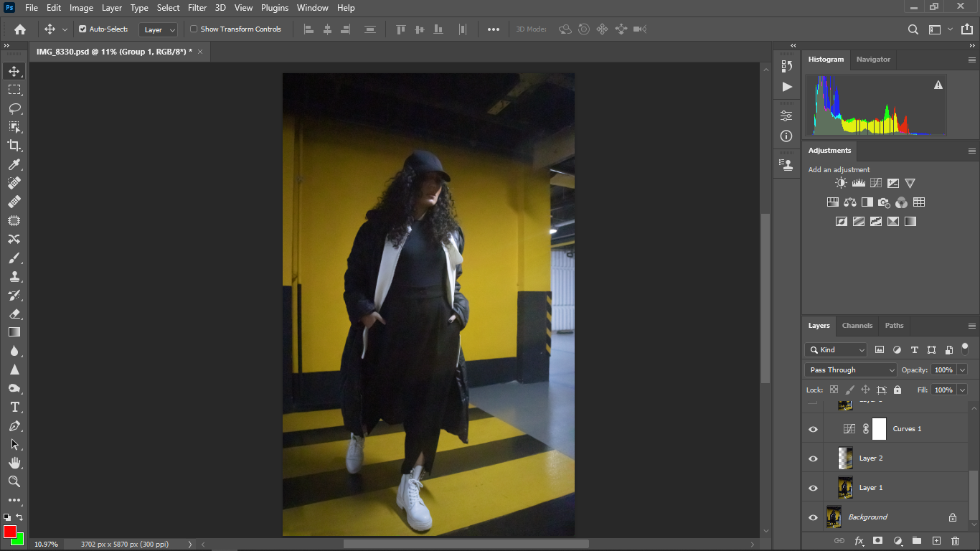
Task: Enable Show Transform Controls checkbox
Action: (194, 29)
